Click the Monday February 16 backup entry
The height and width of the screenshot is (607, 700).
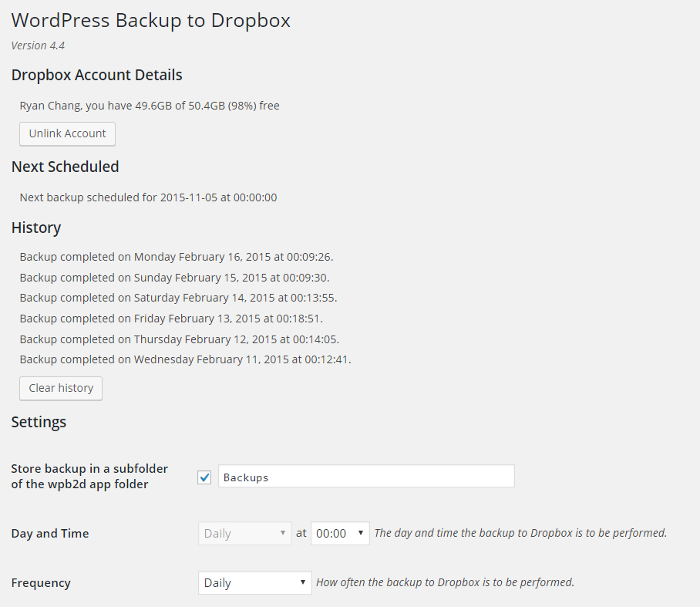click(176, 257)
